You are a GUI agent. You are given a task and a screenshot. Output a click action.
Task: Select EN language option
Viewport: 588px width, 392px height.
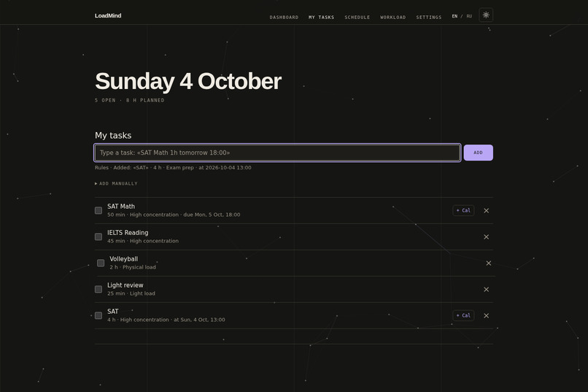point(454,16)
